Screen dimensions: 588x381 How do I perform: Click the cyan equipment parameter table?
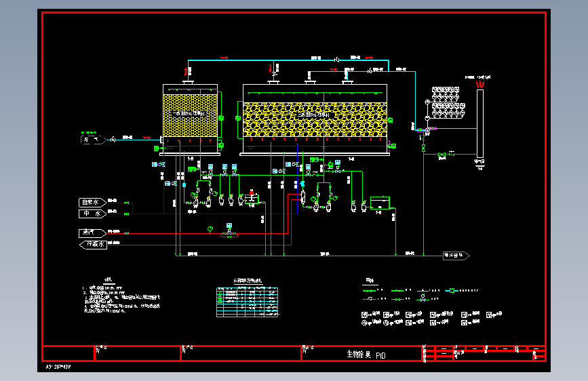pyautogui.click(x=247, y=302)
